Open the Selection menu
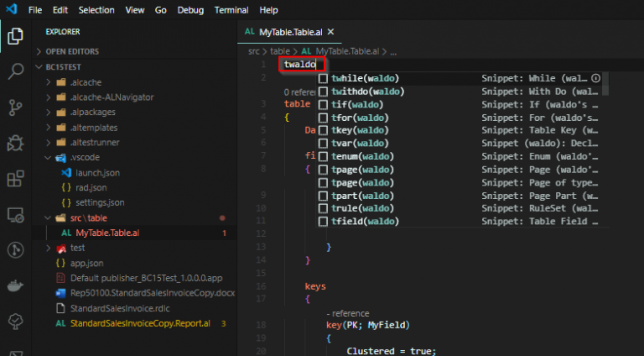 96,10
